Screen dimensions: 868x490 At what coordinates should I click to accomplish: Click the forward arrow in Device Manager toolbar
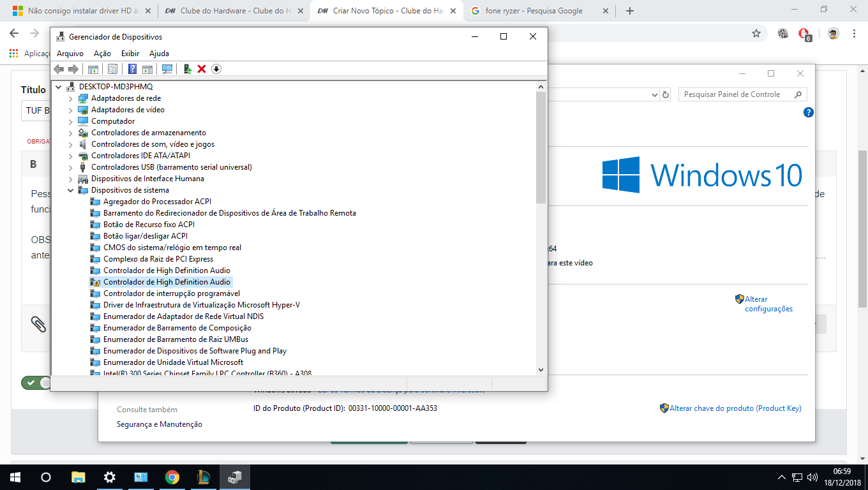(73, 69)
